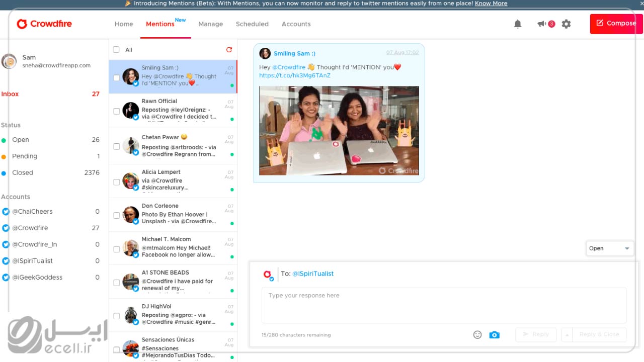Click the Reply button
This screenshot has width=644, height=362.
click(x=536, y=335)
